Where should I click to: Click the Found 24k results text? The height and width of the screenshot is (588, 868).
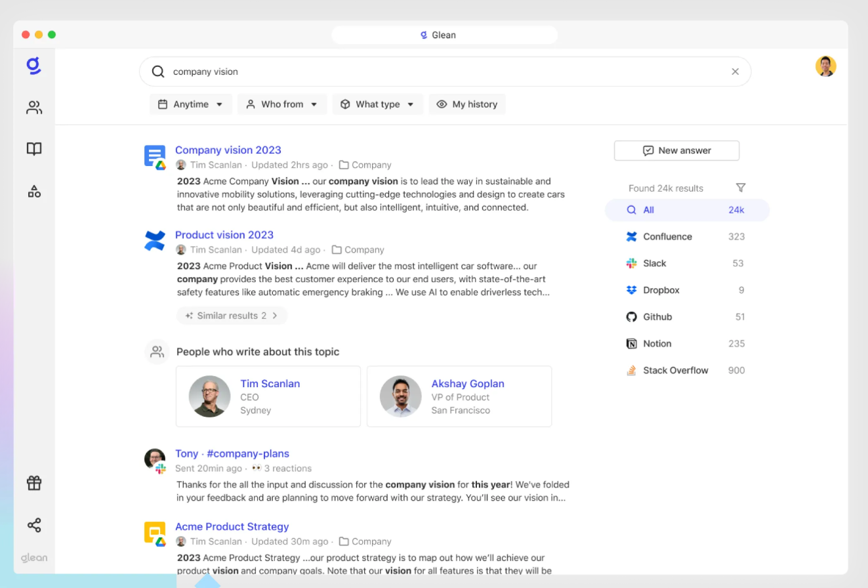click(666, 188)
